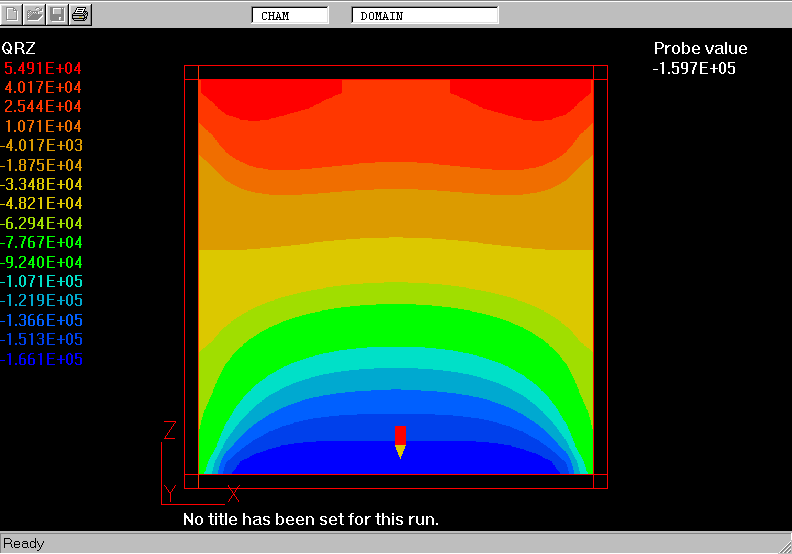Click the New file toolbar icon
The image size is (792, 554).
pyautogui.click(x=13, y=14)
